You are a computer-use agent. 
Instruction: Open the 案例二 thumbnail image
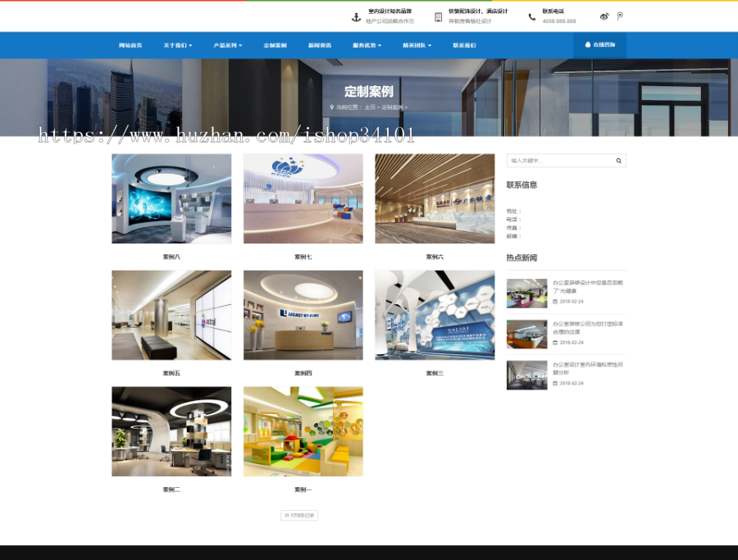pyautogui.click(x=171, y=431)
